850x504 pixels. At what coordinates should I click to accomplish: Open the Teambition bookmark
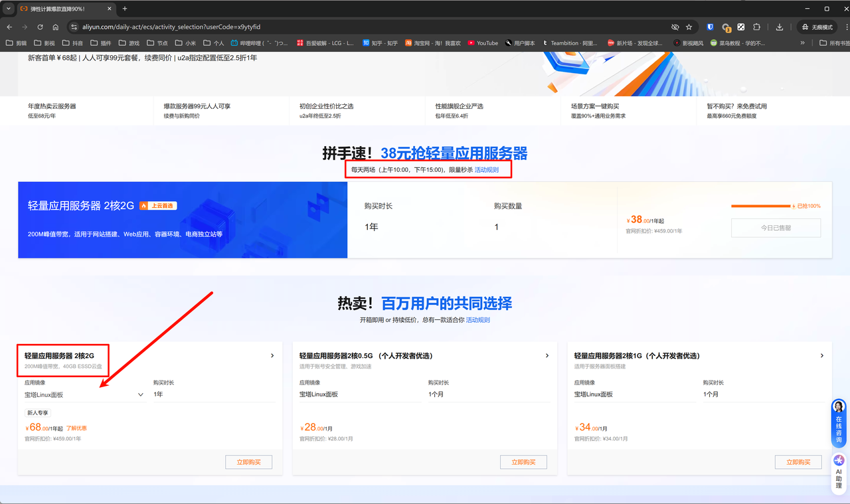(x=570, y=43)
